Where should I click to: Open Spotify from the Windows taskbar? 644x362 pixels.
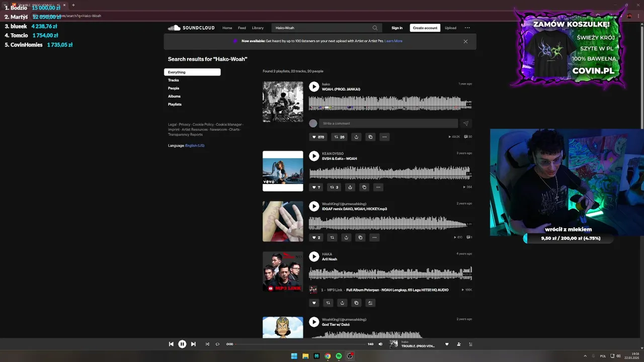click(339, 356)
